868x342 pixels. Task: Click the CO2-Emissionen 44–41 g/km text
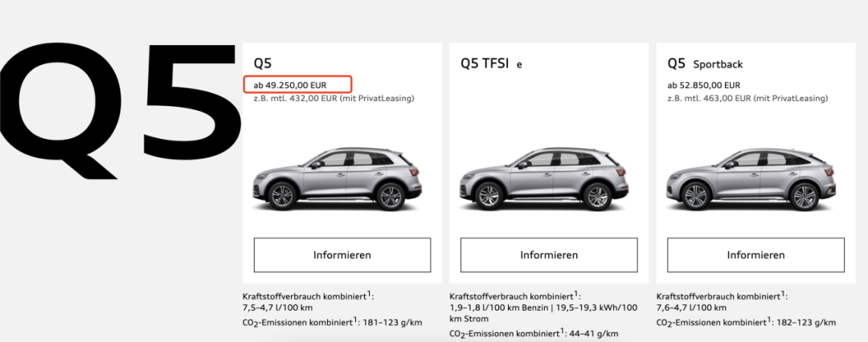click(534, 334)
